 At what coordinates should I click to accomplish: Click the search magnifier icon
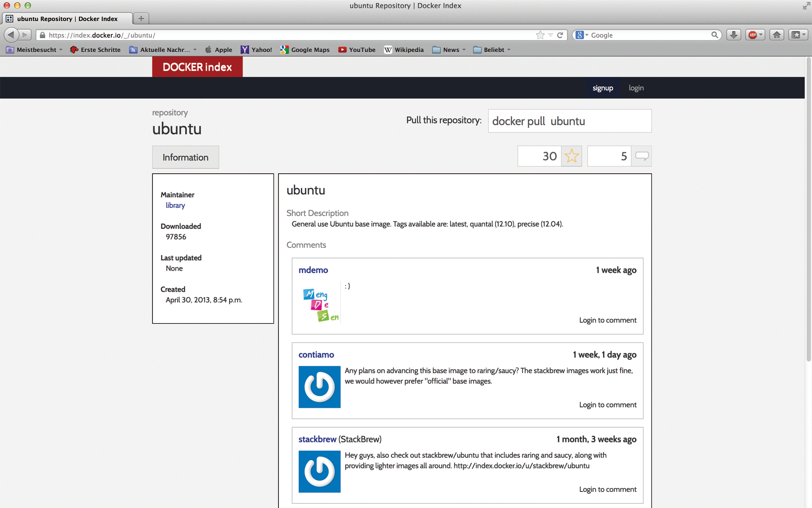(x=715, y=35)
